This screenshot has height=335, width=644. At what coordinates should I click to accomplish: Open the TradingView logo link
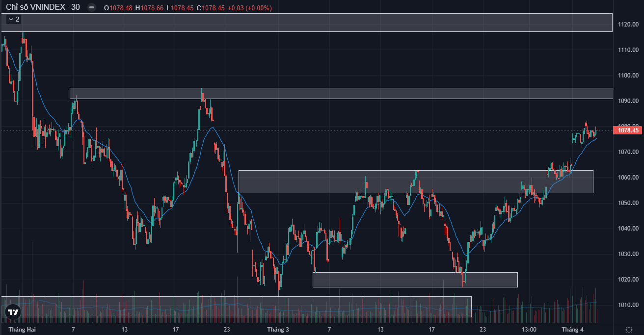[13, 311]
